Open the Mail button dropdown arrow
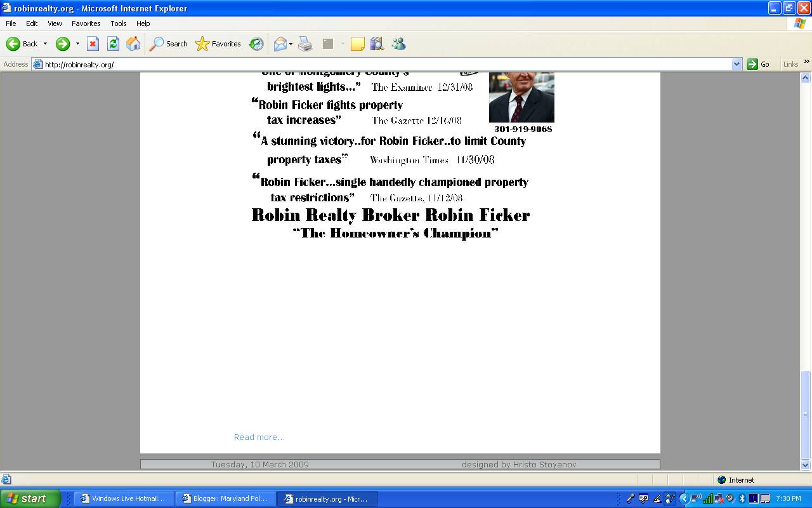The height and width of the screenshot is (508, 812). click(x=291, y=44)
